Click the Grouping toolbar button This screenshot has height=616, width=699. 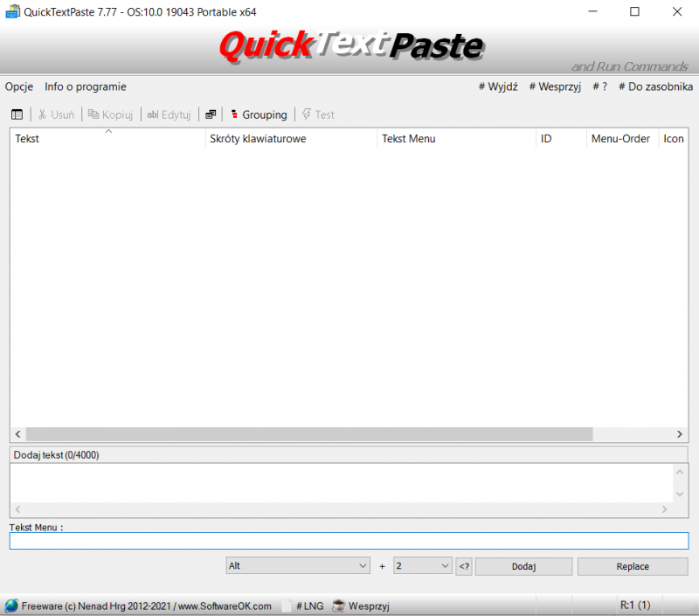(258, 114)
